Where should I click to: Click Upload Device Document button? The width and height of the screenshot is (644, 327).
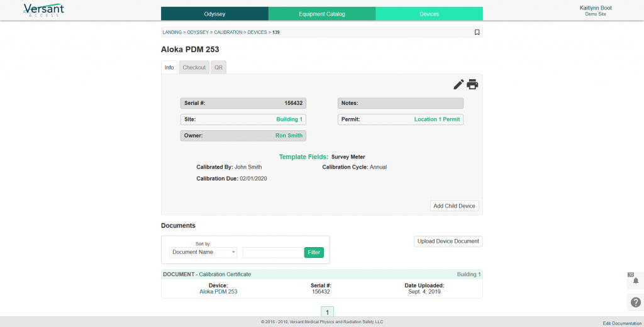(448, 241)
